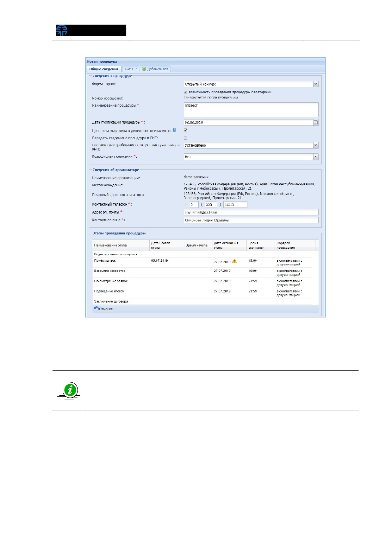The height and width of the screenshot is (555, 392).
Task: Click Время окончания column header
Action: (x=261, y=245)
